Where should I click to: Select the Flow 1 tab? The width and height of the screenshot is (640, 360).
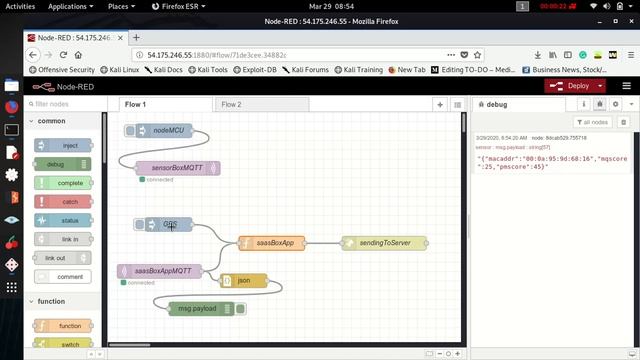(165, 104)
